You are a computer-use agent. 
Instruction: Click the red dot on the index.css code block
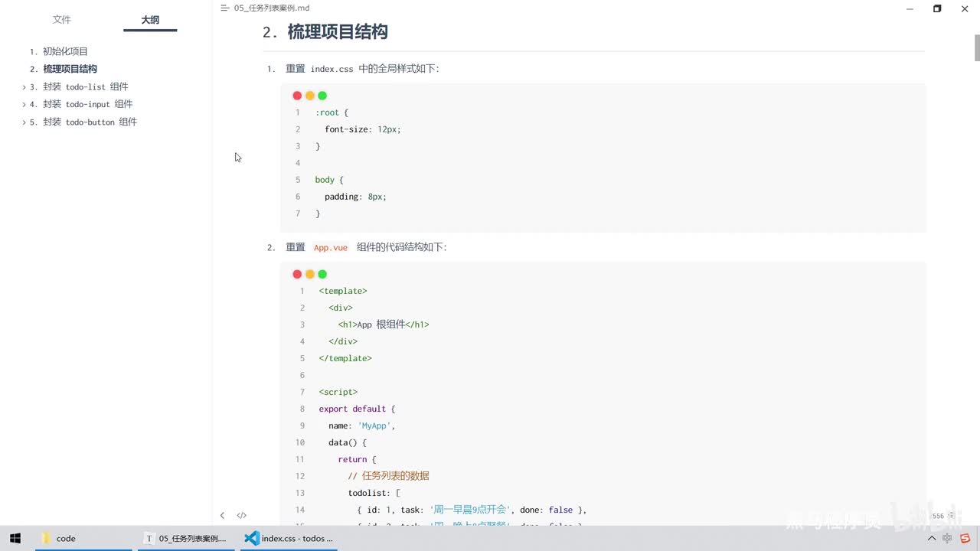pyautogui.click(x=297, y=96)
